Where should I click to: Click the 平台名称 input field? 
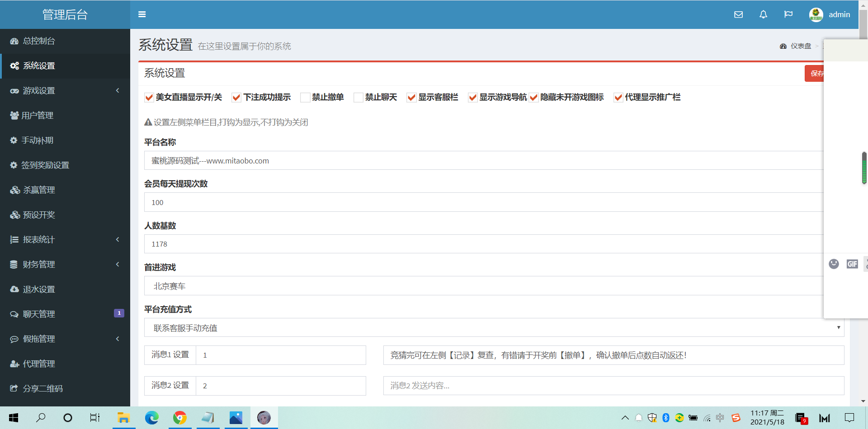(484, 161)
